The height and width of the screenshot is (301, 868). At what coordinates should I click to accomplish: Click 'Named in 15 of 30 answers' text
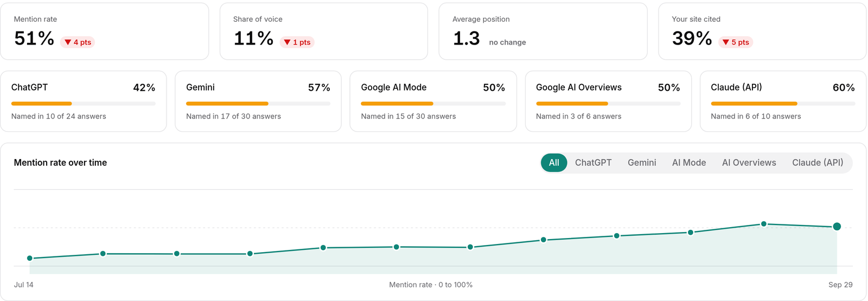[x=409, y=116]
